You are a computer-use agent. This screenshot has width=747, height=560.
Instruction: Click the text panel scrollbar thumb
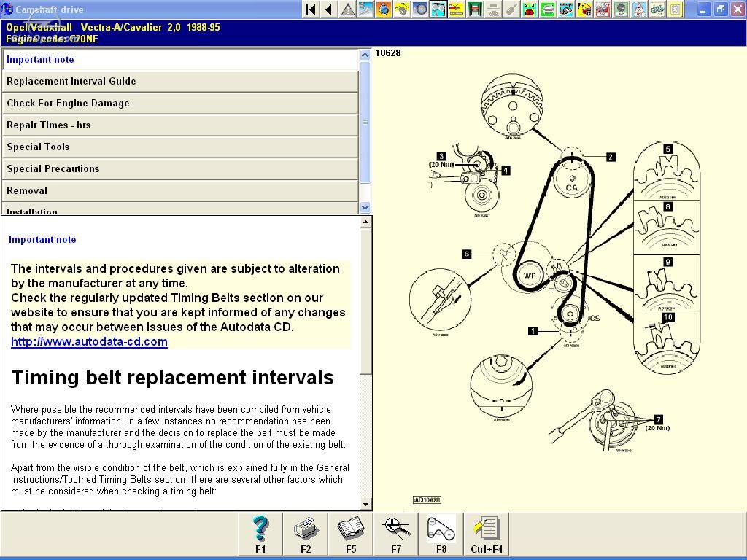click(365, 300)
